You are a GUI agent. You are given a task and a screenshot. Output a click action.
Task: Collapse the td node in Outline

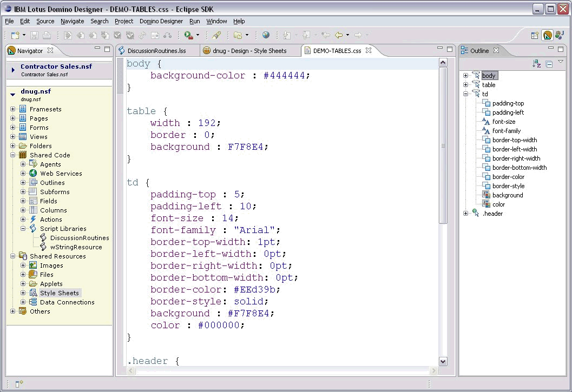tap(465, 94)
